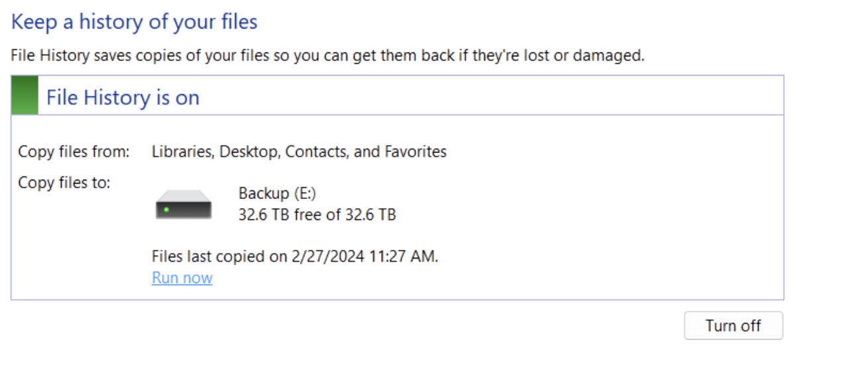The image size is (868, 366).
Task: Click the '32.6 TB free of 32.6 TB' text
Action: coord(317,214)
